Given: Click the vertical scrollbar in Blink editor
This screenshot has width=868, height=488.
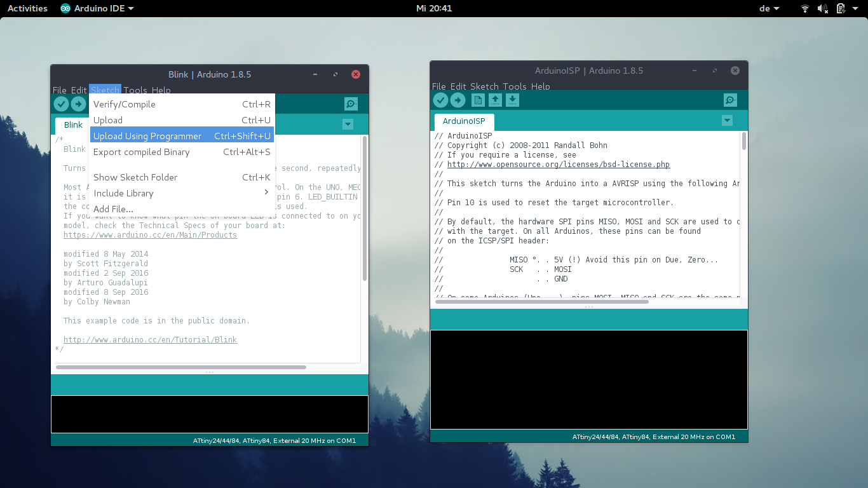Looking at the screenshot, I should click(x=365, y=208).
